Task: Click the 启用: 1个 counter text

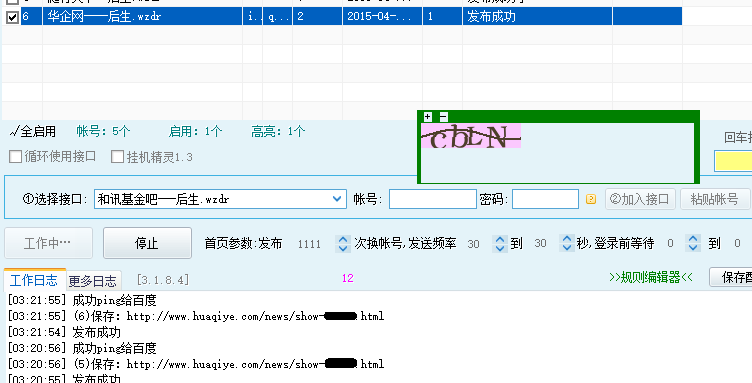Action: (x=195, y=131)
